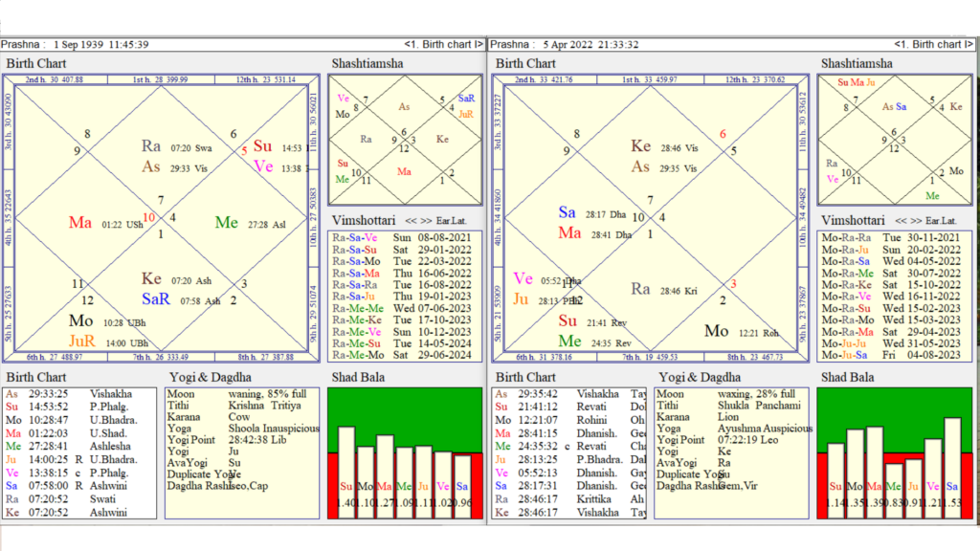
Task: Click the next-dasha '>>' arrows in the 1939 chart's Vimshottari header
Action: (x=426, y=221)
